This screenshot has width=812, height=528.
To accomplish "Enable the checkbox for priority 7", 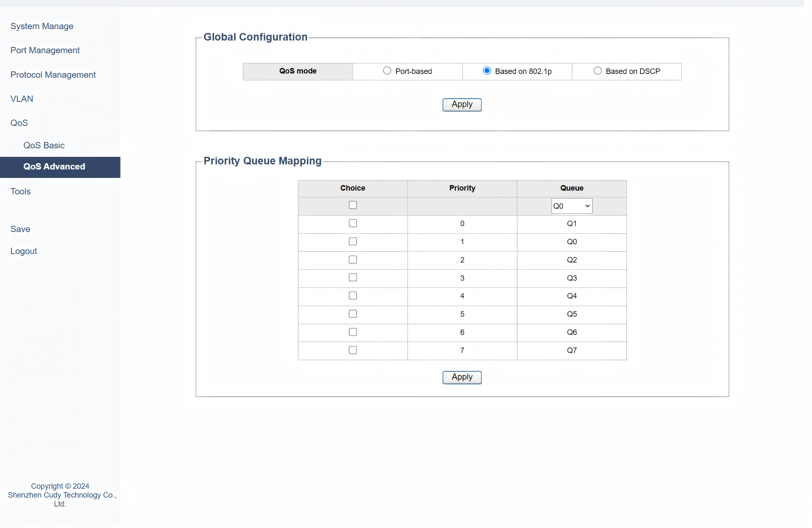I will tap(353, 350).
